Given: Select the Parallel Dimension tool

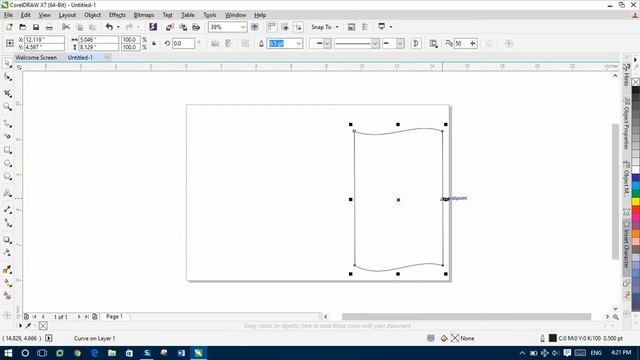Looking at the screenshot, I should coord(7,209).
